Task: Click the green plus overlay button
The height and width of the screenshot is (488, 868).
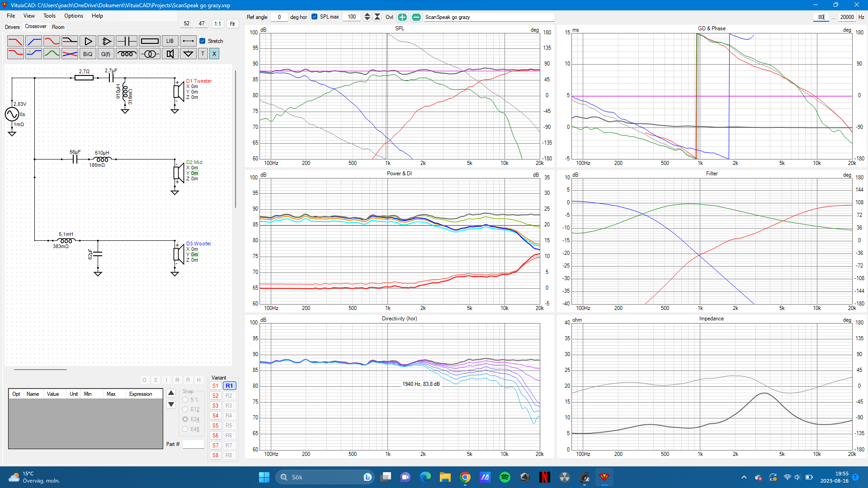Action: click(x=402, y=17)
